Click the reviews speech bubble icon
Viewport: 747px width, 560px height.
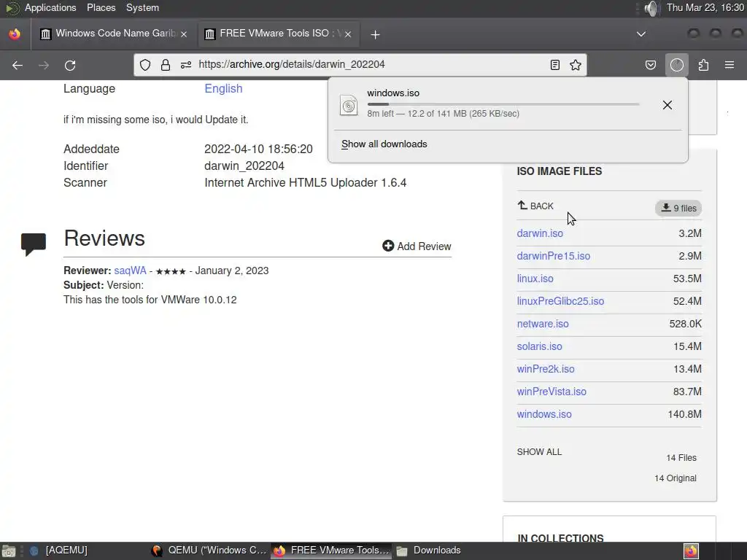pyautogui.click(x=34, y=244)
